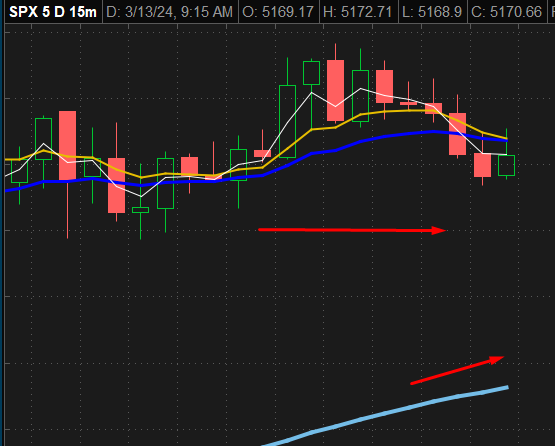Image resolution: width=555 pixels, height=446 pixels.
Task: Select the upward slanting red arrow drawing
Action: tap(457, 370)
